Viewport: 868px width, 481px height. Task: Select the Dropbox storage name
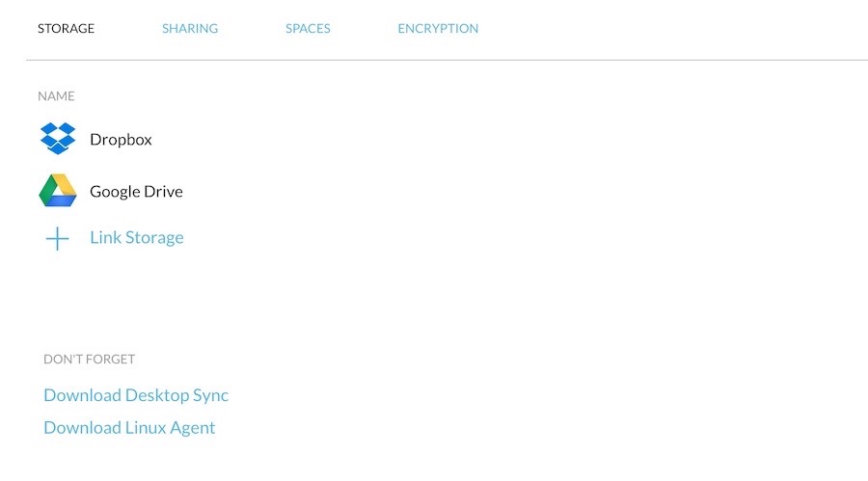click(x=121, y=140)
